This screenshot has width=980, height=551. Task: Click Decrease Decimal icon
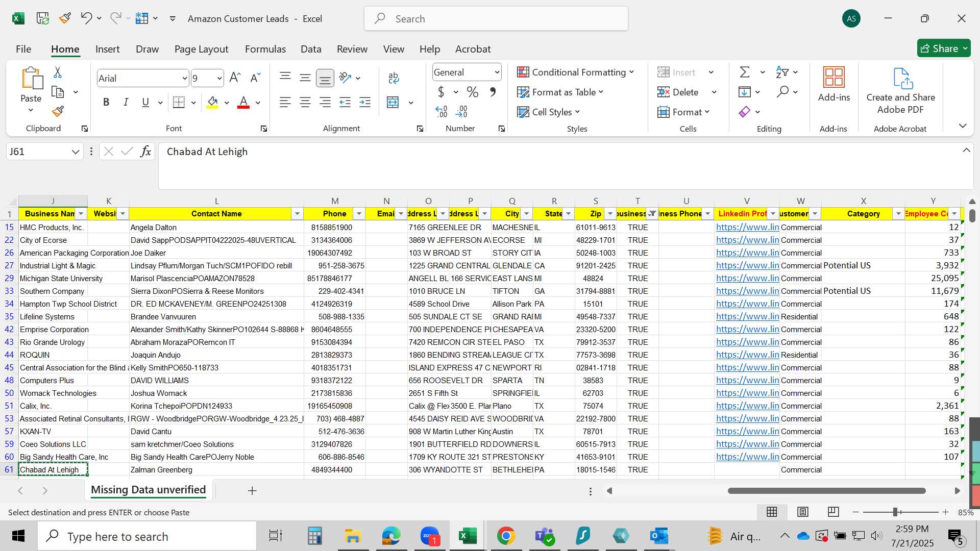(x=461, y=111)
